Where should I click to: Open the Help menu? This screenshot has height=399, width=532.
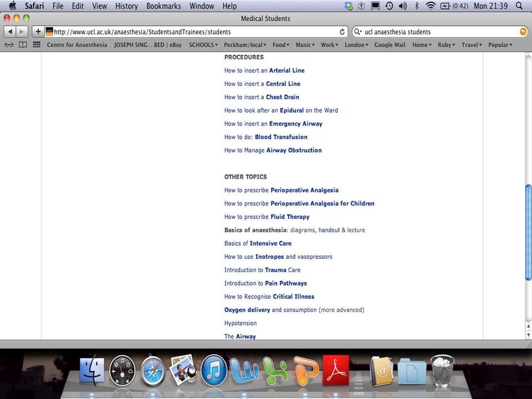pos(229,6)
